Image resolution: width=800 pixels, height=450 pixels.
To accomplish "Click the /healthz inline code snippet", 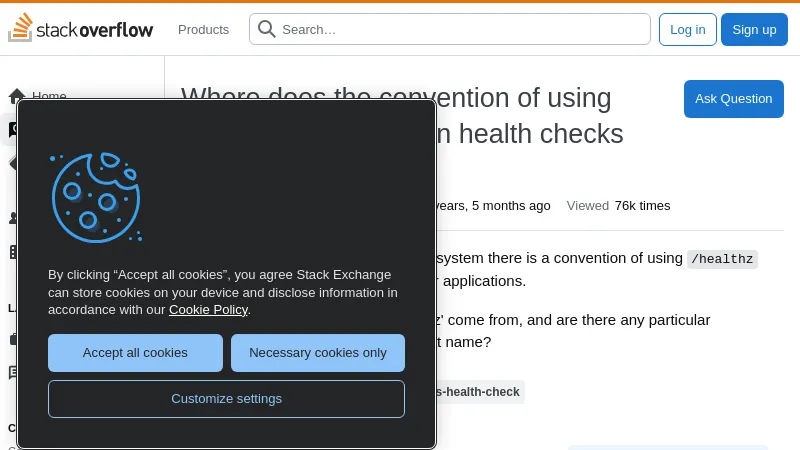I will (722, 259).
